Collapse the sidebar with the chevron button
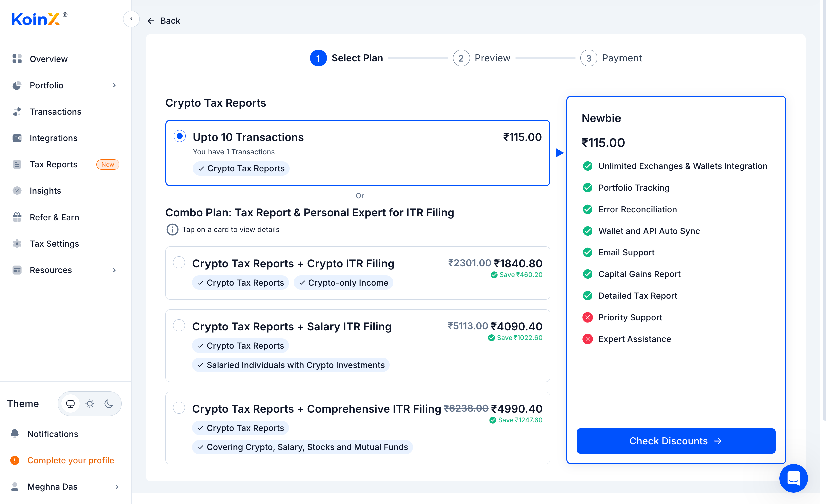The width and height of the screenshot is (826, 504). (131, 19)
